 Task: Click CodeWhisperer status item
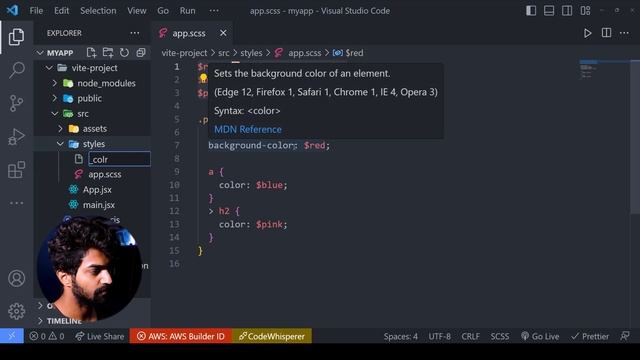click(x=272, y=336)
